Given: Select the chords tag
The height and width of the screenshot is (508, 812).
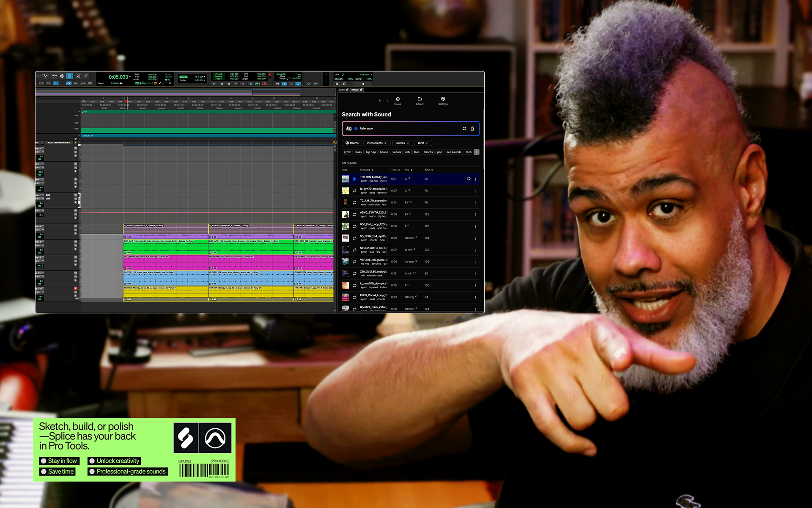Looking at the screenshot, I should click(x=428, y=152).
